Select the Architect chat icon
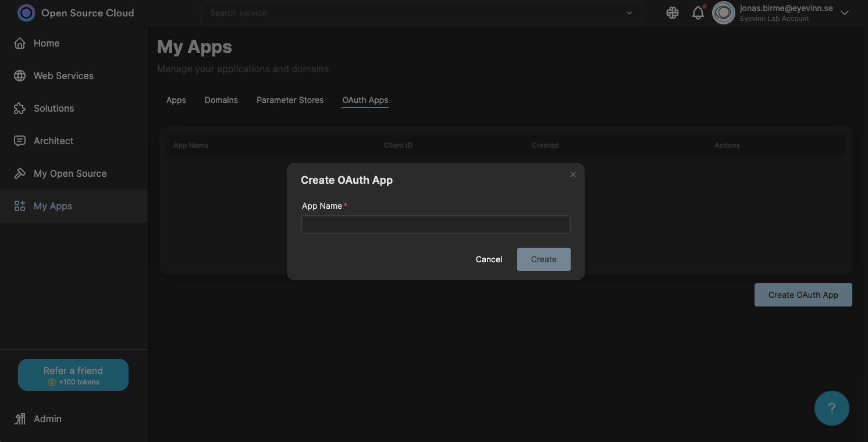Viewport: 868px width, 442px height. 20,140
